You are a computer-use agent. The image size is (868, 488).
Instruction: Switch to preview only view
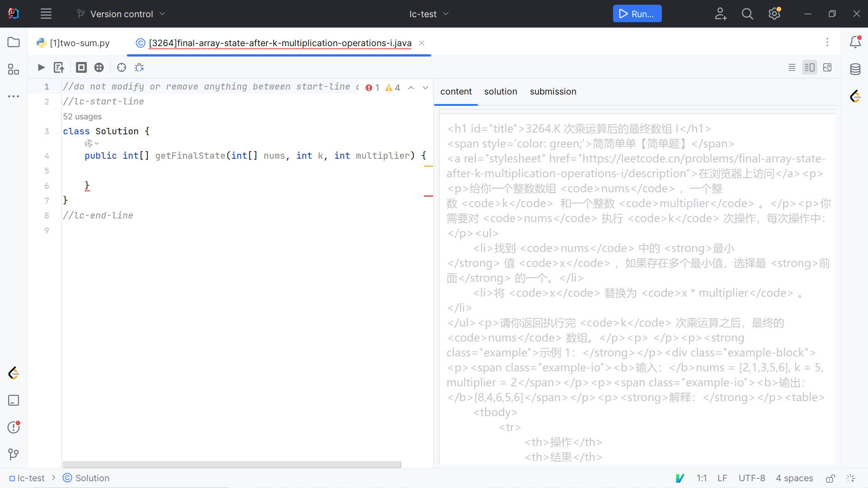coord(827,67)
